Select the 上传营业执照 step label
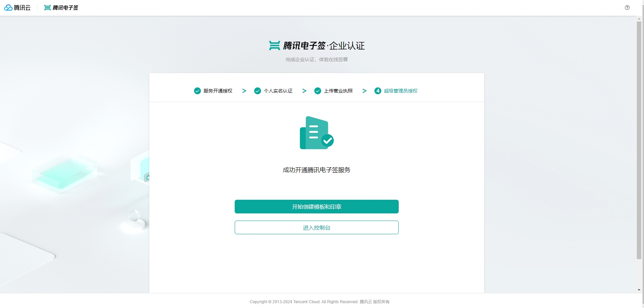 [x=338, y=91]
